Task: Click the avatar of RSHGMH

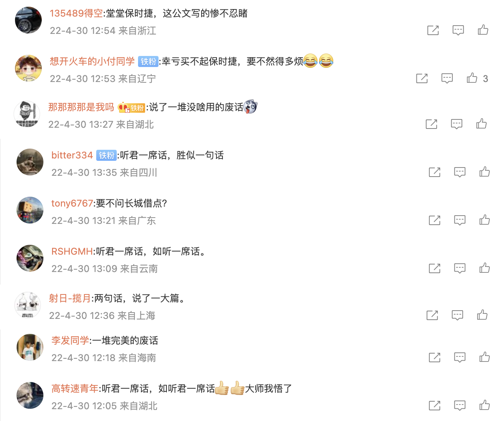Action: [x=30, y=258]
